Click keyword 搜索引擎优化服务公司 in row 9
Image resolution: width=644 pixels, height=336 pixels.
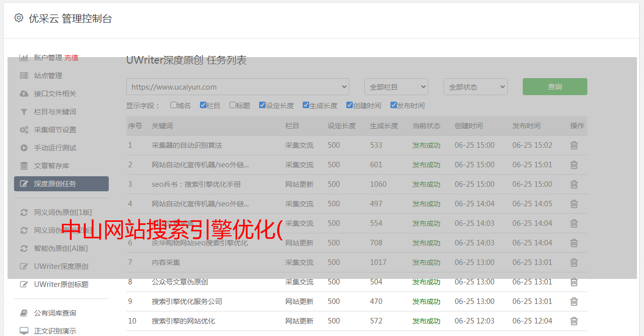pos(187,301)
